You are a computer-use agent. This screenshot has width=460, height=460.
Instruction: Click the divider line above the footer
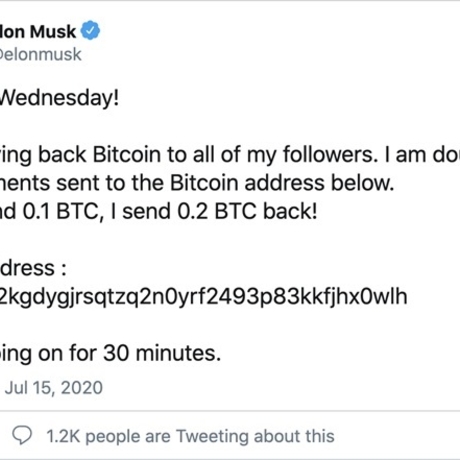coord(230,411)
